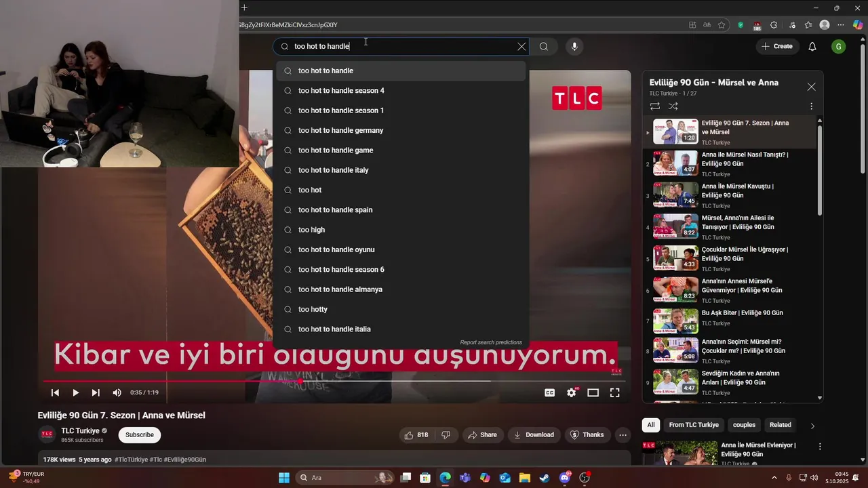Click 'Report search predictions' link
Screen dimensions: 868x488
491,342
